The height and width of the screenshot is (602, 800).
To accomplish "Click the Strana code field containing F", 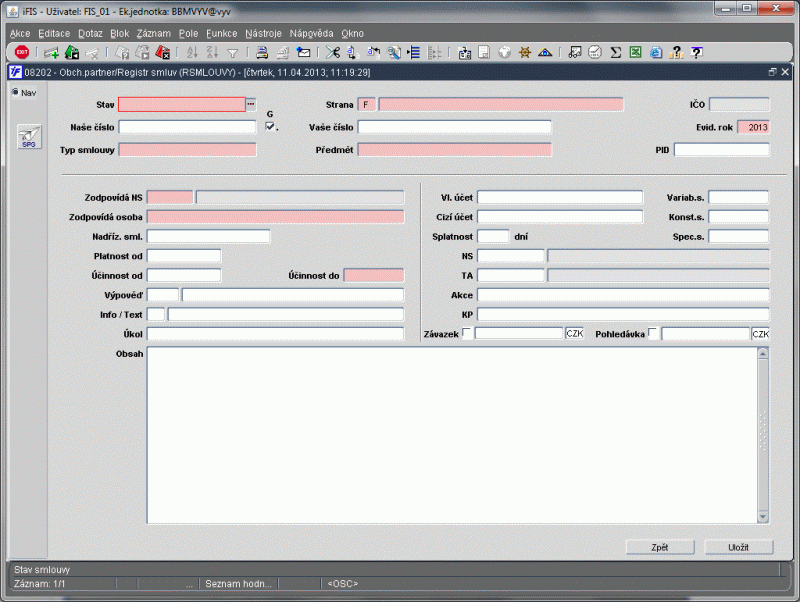I will pos(366,105).
